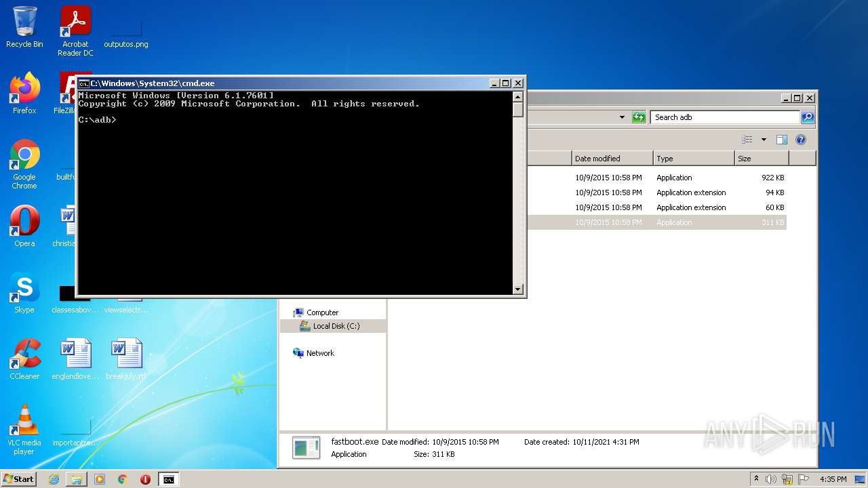This screenshot has height=488, width=868.
Task: Open Skype desktop shortcut
Action: point(24,293)
